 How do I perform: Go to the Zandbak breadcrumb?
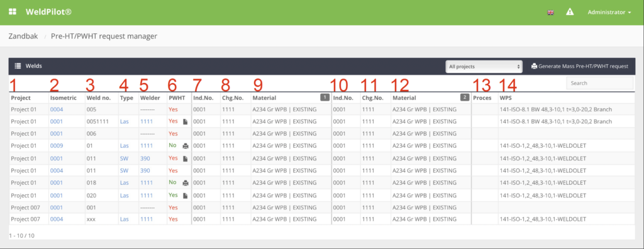click(23, 36)
